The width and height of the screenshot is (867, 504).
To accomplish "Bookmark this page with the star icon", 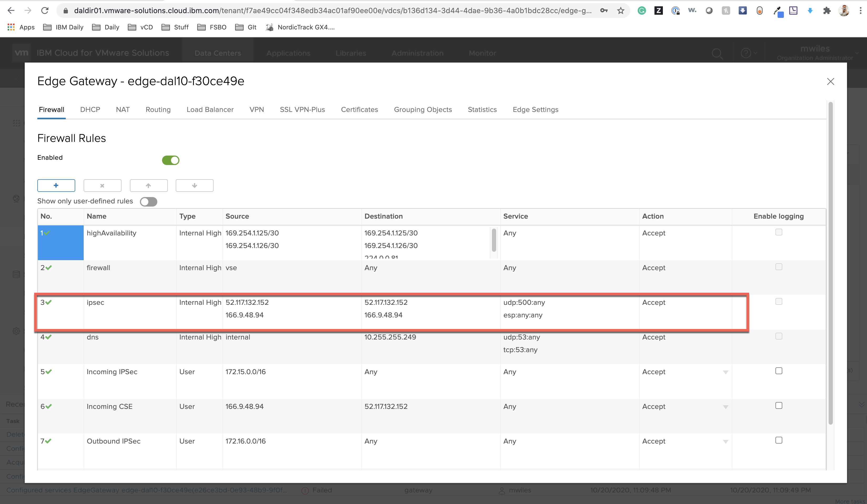I will 620,11.
